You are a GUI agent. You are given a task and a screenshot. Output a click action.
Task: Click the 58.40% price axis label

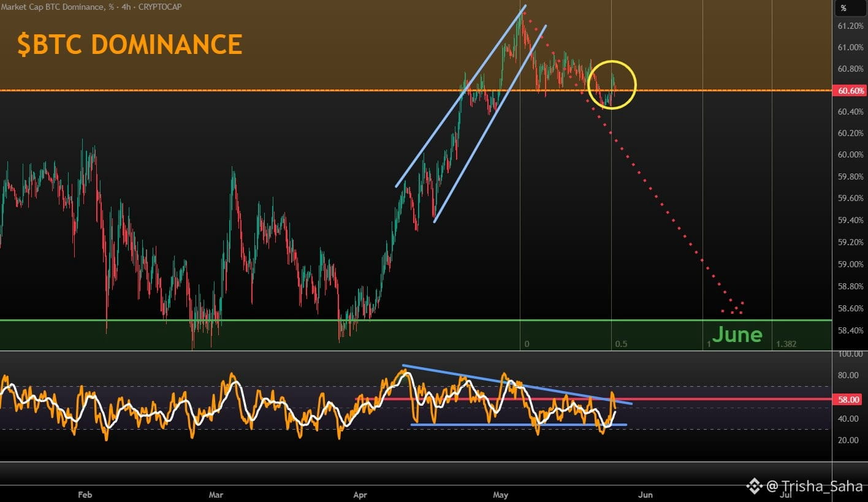pyautogui.click(x=850, y=330)
